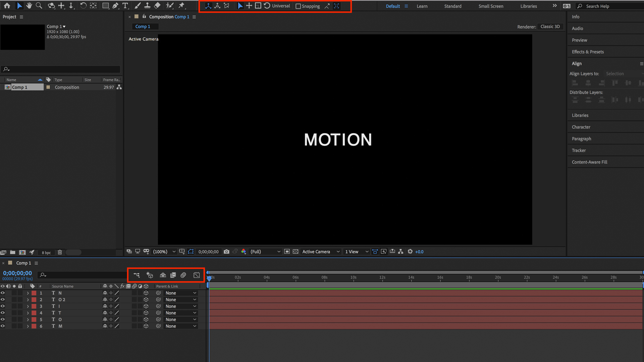Select the Rotation tool

[83, 6]
